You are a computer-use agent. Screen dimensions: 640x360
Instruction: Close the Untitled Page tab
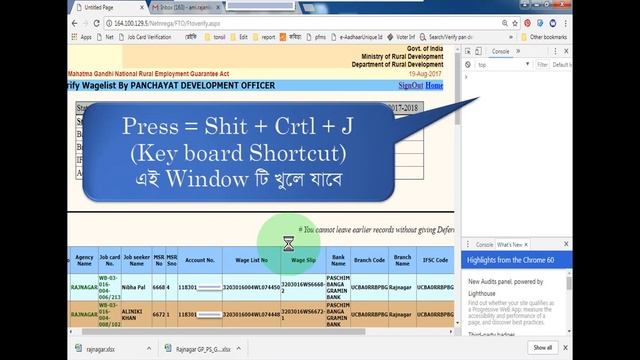click(x=142, y=7)
